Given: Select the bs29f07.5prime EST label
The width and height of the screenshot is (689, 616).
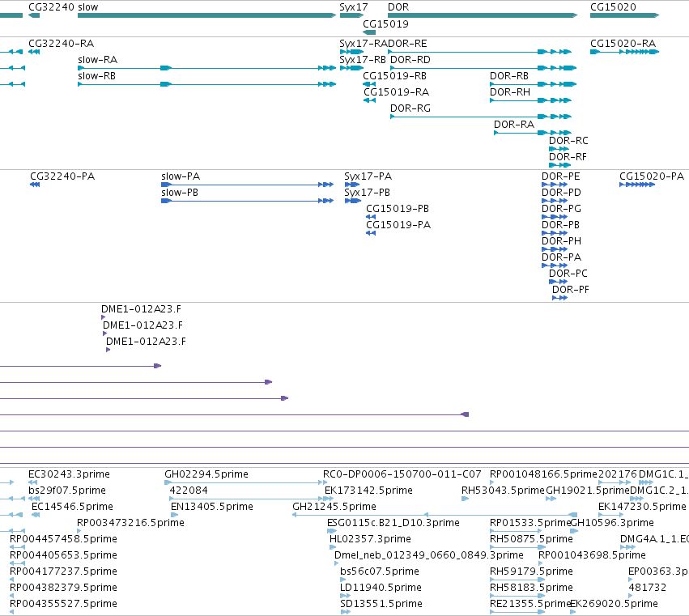Looking at the screenshot, I should (67, 491).
